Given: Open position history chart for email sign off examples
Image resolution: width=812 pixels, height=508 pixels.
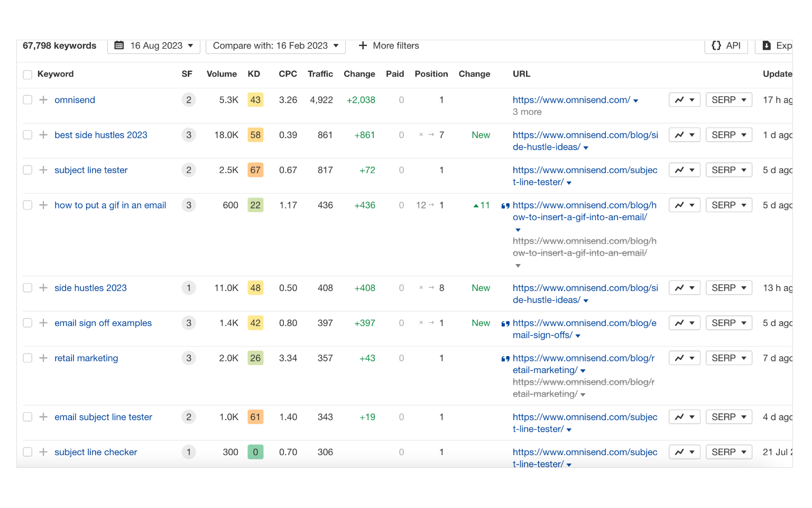Looking at the screenshot, I should coord(685,323).
